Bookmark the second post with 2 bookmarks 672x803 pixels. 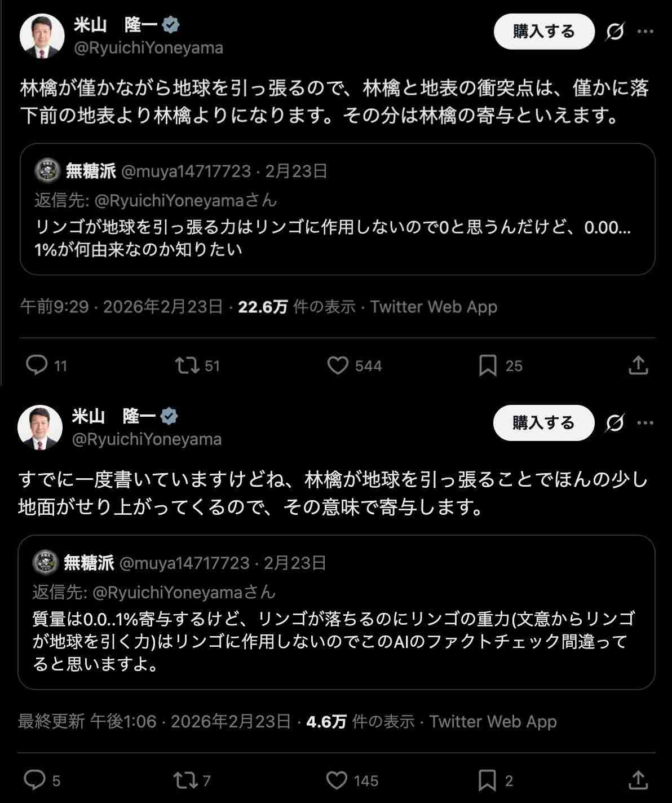coord(487,780)
